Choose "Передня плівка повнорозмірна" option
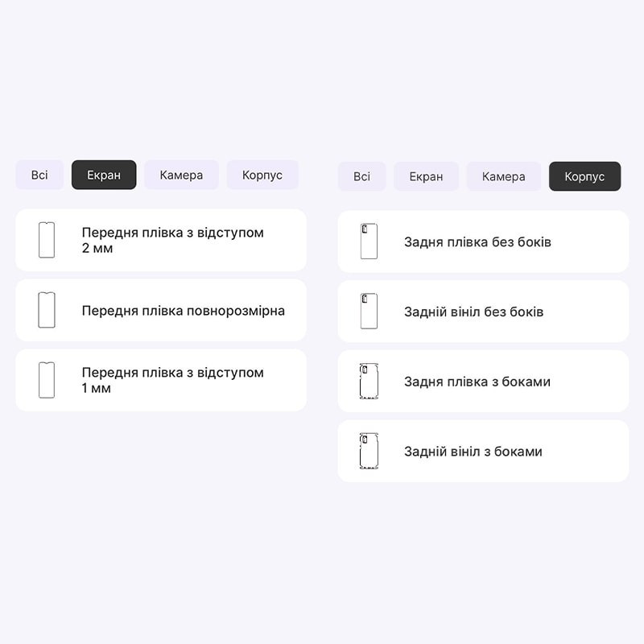The image size is (644, 644). click(x=161, y=310)
